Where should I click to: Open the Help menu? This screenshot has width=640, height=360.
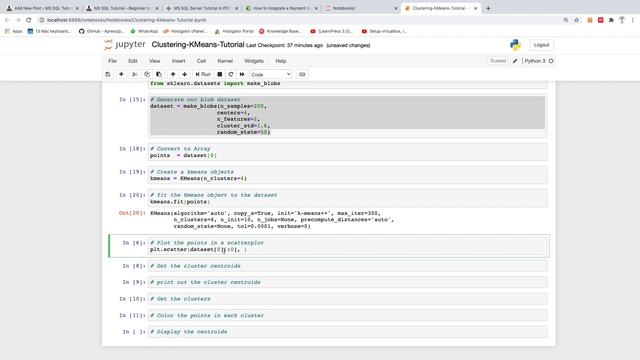coord(281,61)
